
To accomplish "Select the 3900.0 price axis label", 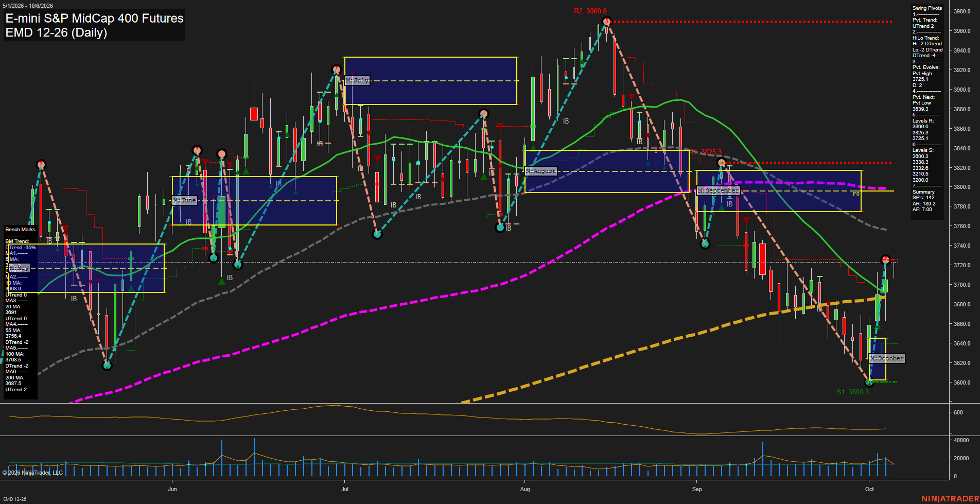I will click(x=962, y=90).
